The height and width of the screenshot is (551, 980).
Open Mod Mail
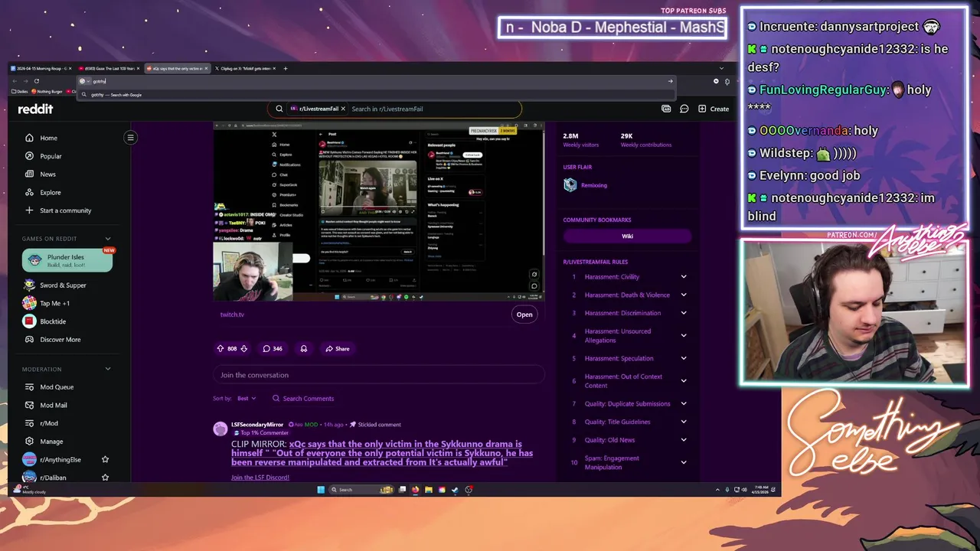tap(54, 405)
